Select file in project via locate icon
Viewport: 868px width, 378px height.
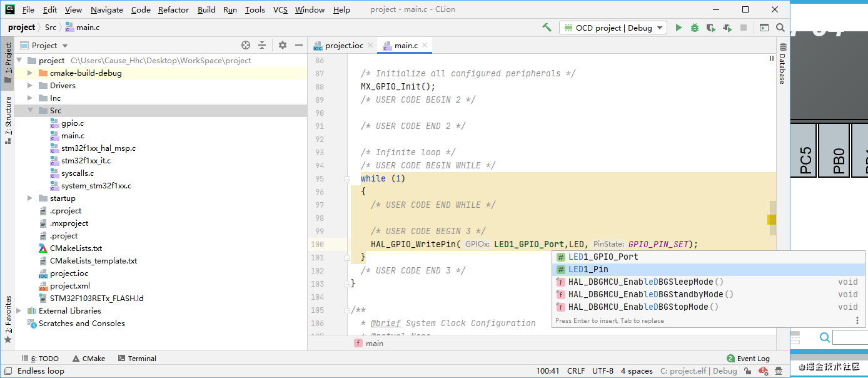[245, 45]
